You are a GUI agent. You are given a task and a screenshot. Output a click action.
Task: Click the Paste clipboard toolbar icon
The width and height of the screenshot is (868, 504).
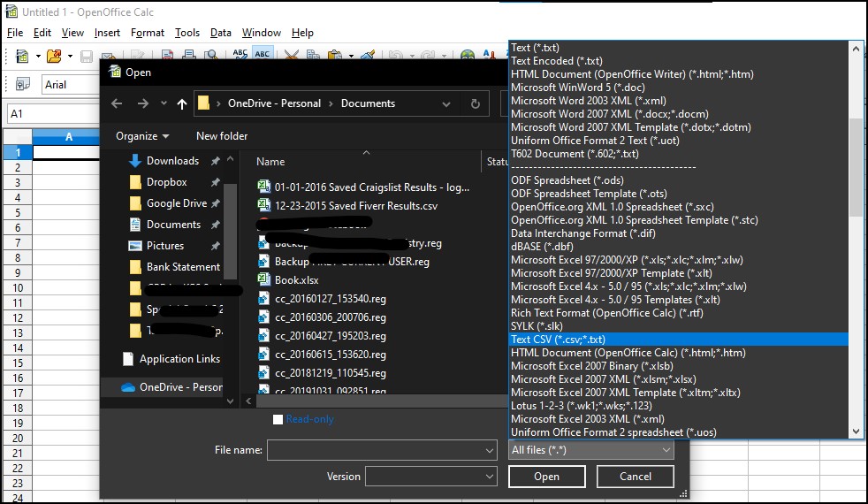[334, 54]
